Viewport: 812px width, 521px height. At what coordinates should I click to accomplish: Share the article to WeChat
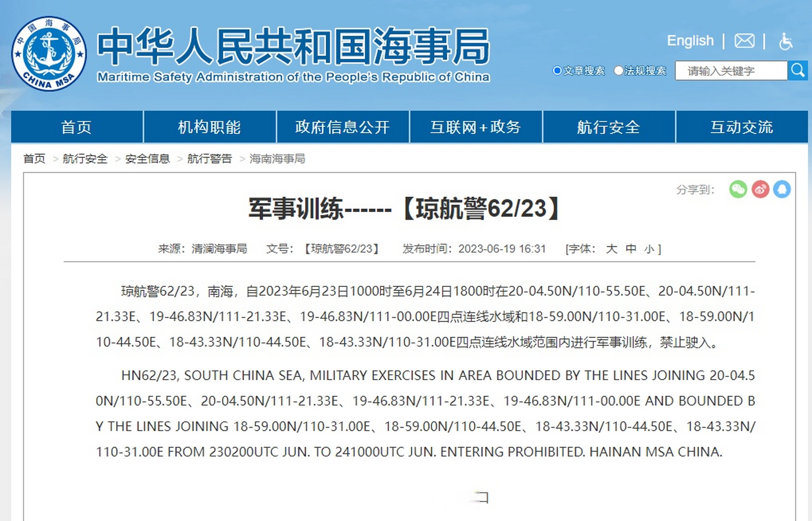click(x=738, y=189)
